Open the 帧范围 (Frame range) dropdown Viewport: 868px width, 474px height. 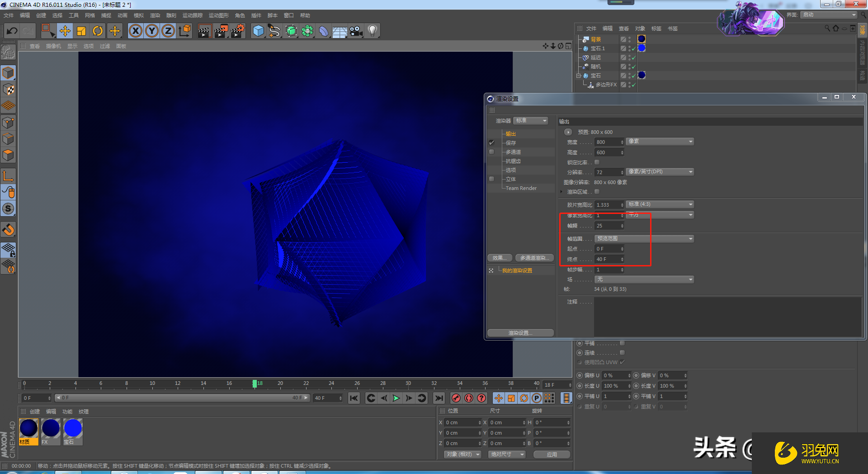(644, 239)
